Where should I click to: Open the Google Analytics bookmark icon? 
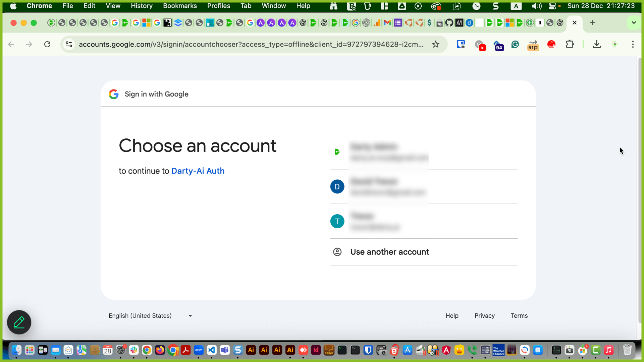[377, 22]
